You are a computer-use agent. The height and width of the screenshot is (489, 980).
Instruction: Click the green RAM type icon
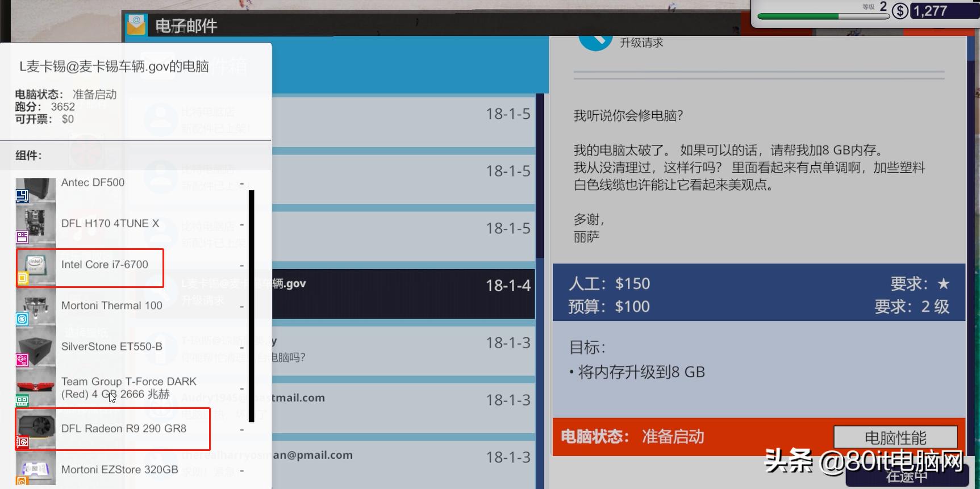pyautogui.click(x=22, y=401)
